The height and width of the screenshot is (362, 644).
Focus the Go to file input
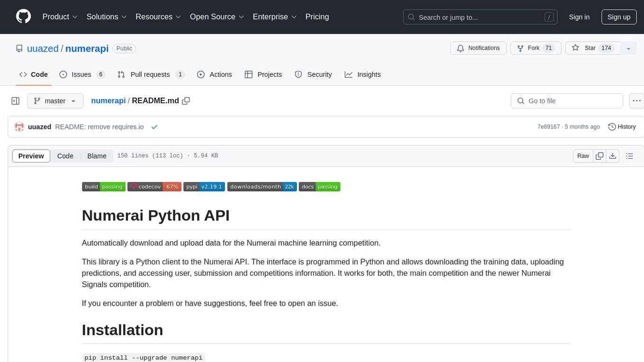tap(567, 101)
